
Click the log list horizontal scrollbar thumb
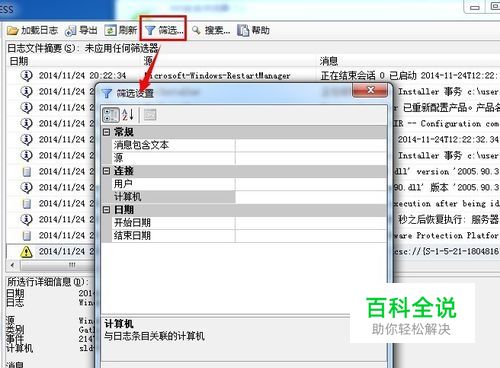[x=57, y=265]
